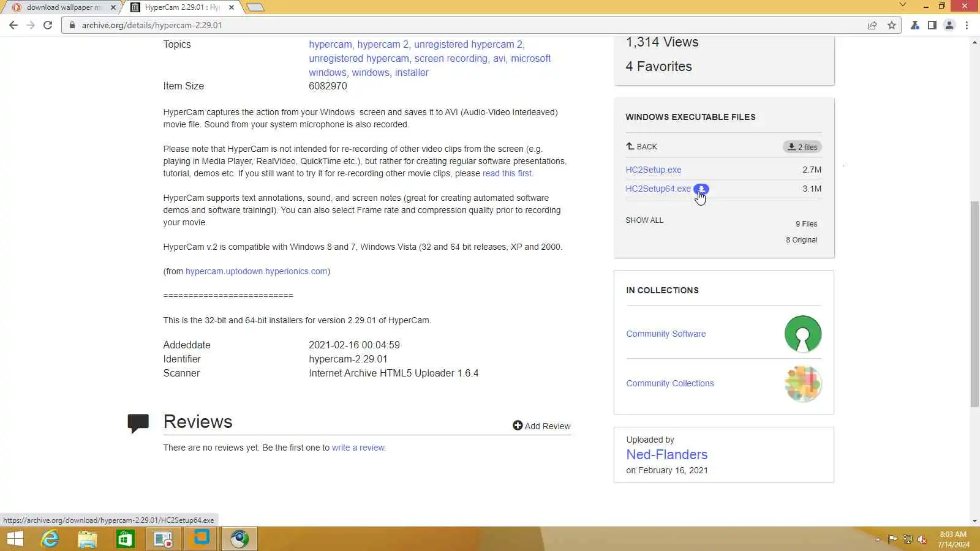This screenshot has height=551, width=980.
Task: Open the Community Collections link
Action: 669,383
